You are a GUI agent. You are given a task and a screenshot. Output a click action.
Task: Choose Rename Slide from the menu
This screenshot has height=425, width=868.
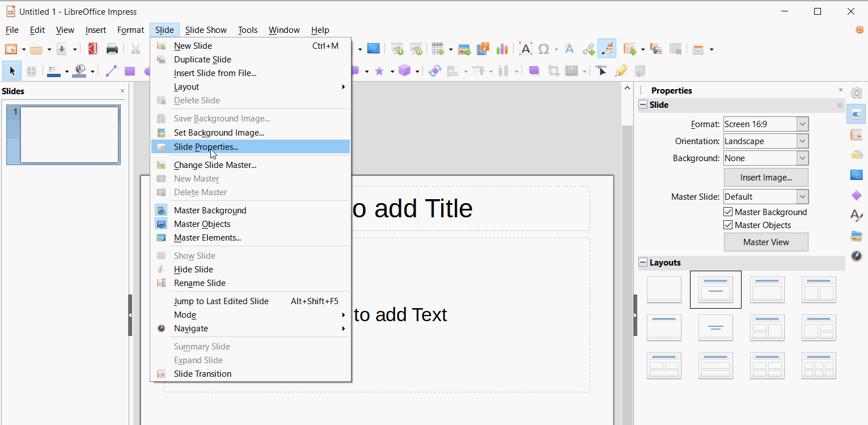pos(251,283)
